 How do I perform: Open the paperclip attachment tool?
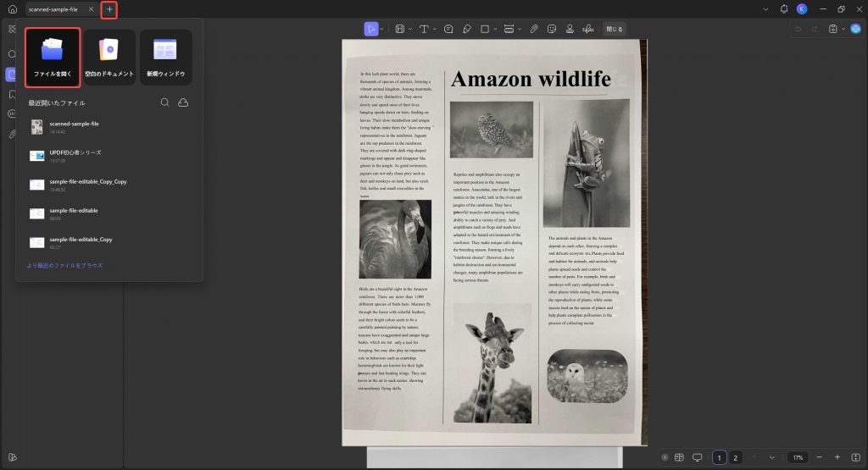tap(534, 30)
